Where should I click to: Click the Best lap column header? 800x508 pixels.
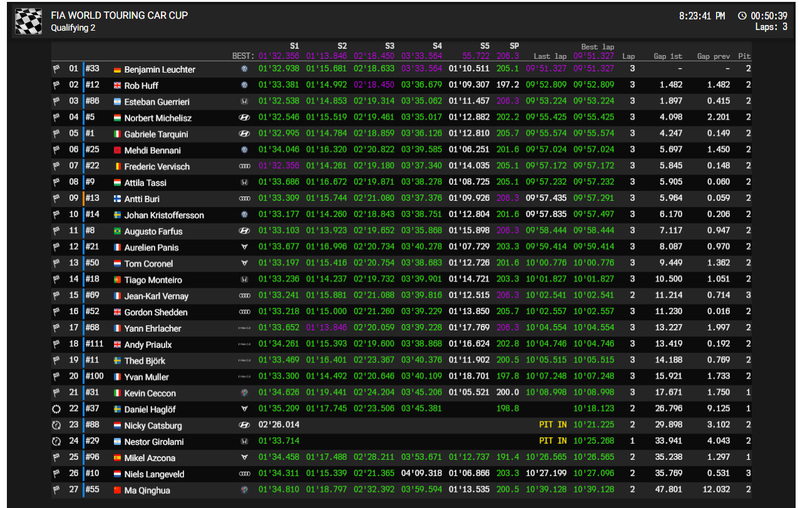pyautogui.click(x=597, y=46)
